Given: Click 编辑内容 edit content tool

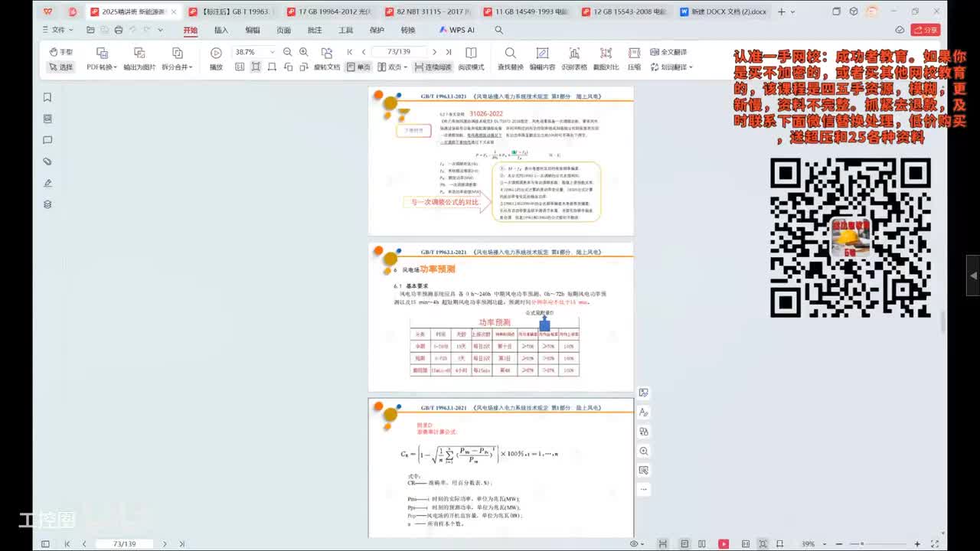Looking at the screenshot, I should (x=542, y=59).
